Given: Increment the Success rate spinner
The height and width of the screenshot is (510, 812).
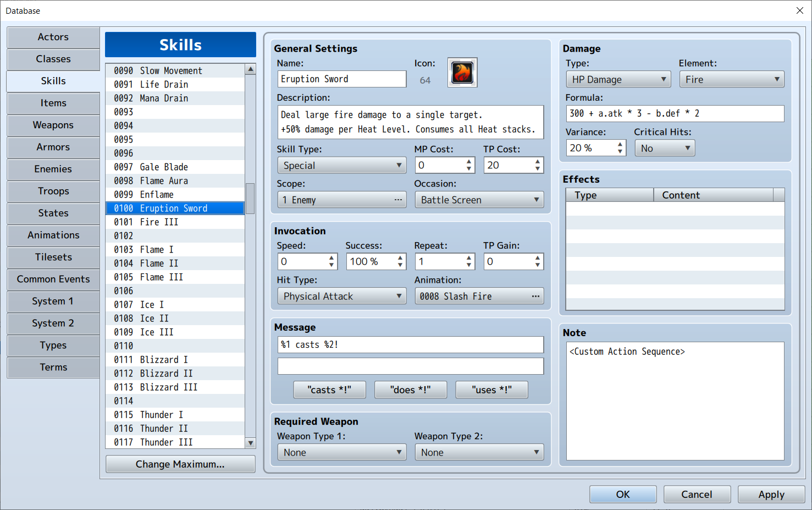Looking at the screenshot, I should (400, 257).
